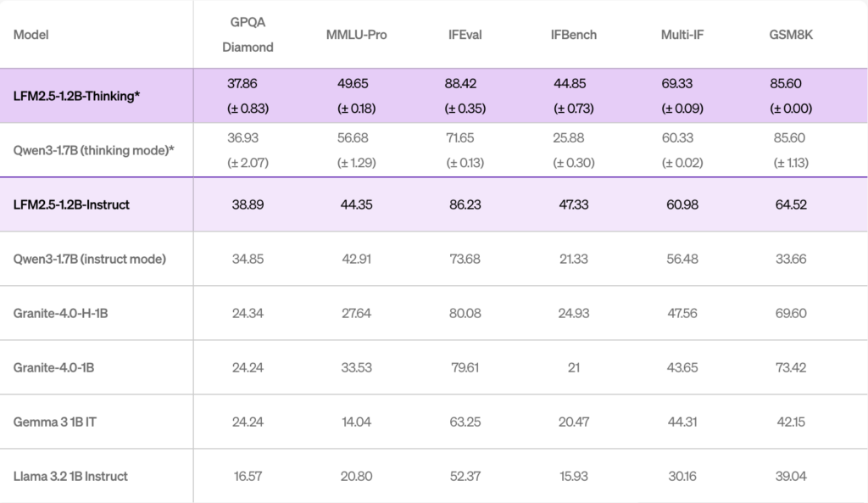The height and width of the screenshot is (503, 868).
Task: Click the Llama 3.2 1B Instruct row label
Action: [70, 476]
